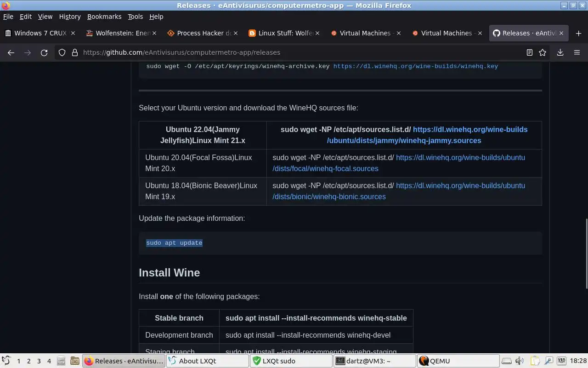Open the Bookmarks menu
Viewport: 588px width, 368px height.
point(104,17)
